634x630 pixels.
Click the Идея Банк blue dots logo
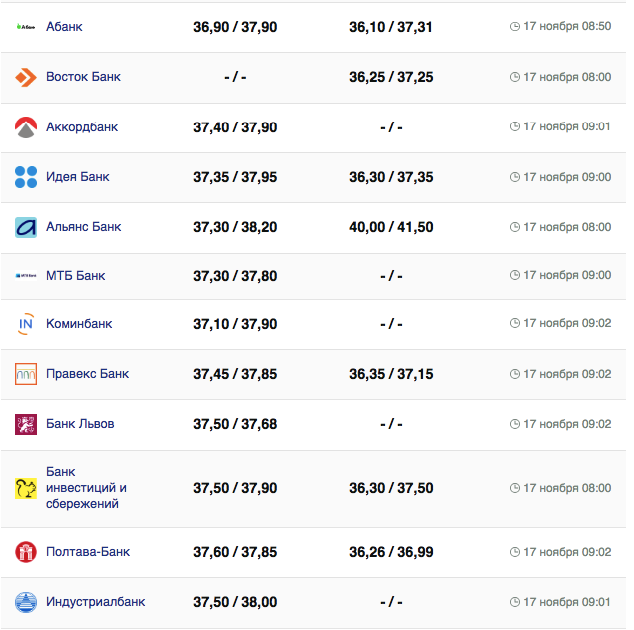coord(26,177)
